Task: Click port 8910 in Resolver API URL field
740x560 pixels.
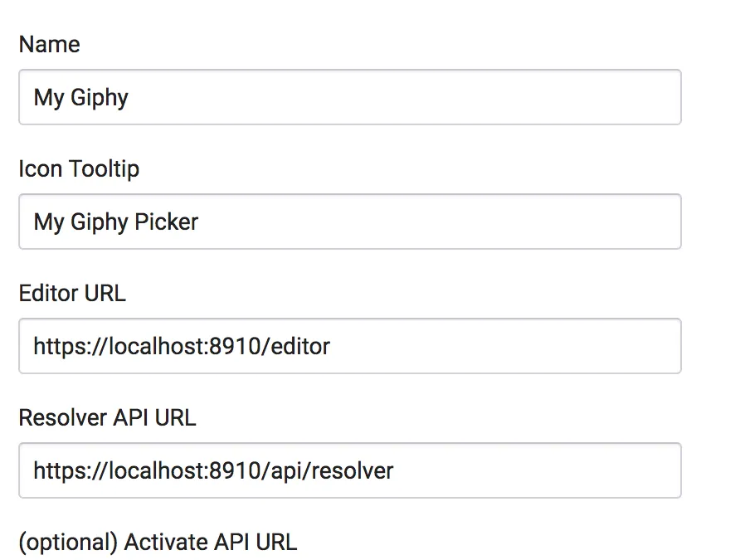Action: tap(234, 471)
